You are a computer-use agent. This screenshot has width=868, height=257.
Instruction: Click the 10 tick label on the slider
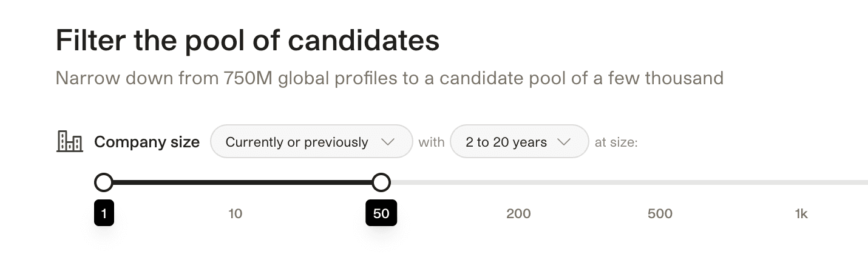[x=235, y=213]
